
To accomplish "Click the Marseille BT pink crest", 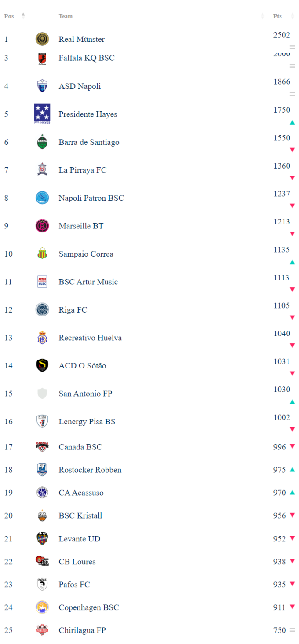I will (42, 226).
